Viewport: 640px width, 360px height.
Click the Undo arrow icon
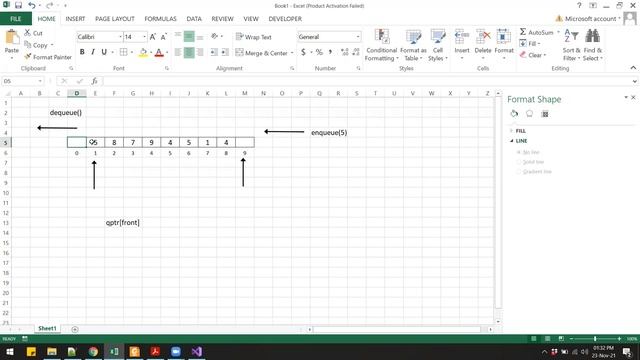click(x=31, y=5)
